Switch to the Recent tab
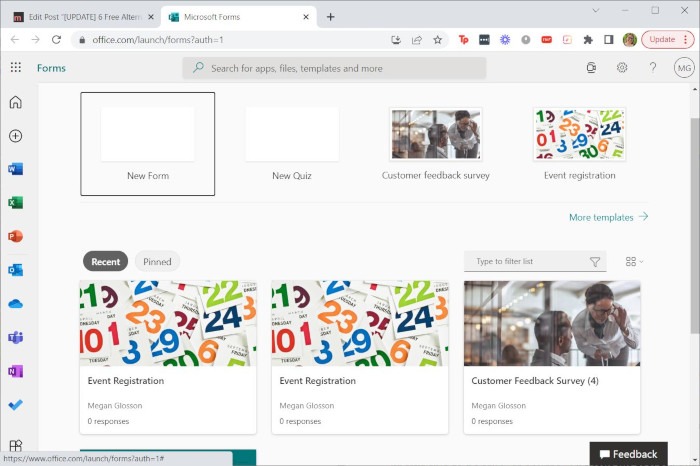The image size is (700, 466). [105, 262]
